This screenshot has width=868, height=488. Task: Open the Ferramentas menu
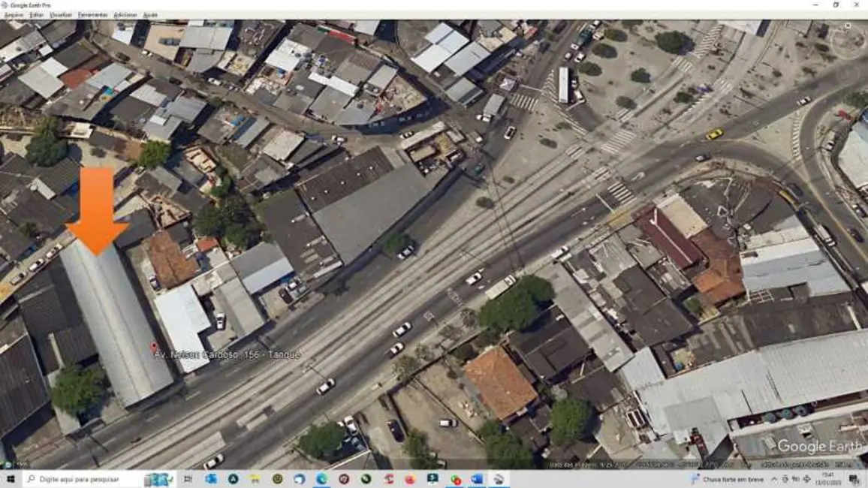(92, 15)
